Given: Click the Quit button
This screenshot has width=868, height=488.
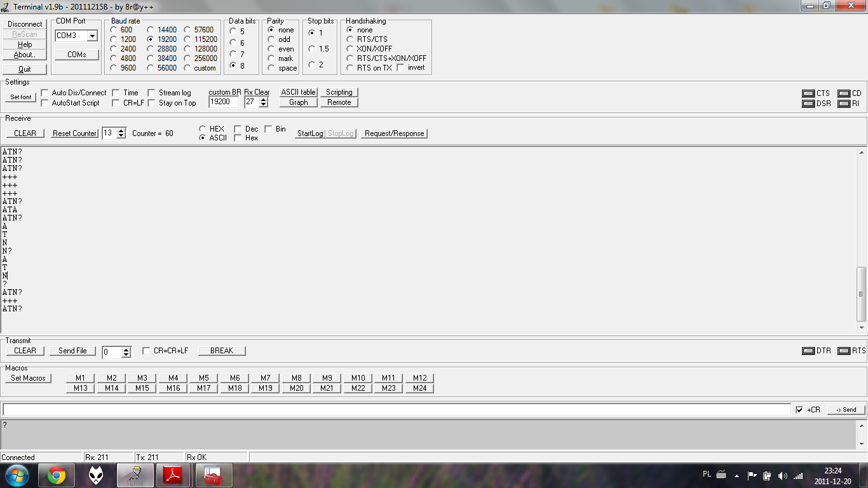Looking at the screenshot, I should pos(25,69).
